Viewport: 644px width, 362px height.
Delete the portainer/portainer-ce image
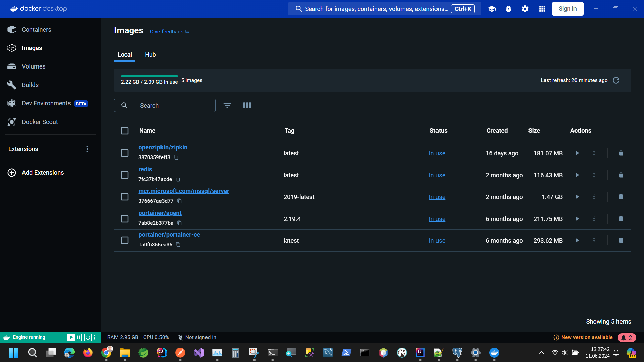pyautogui.click(x=621, y=240)
